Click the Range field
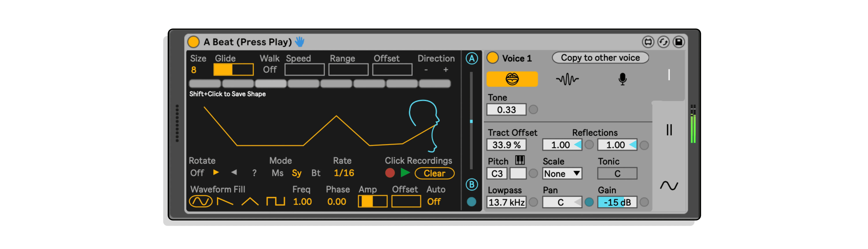Screen dimensions: 868x249 pos(348,69)
